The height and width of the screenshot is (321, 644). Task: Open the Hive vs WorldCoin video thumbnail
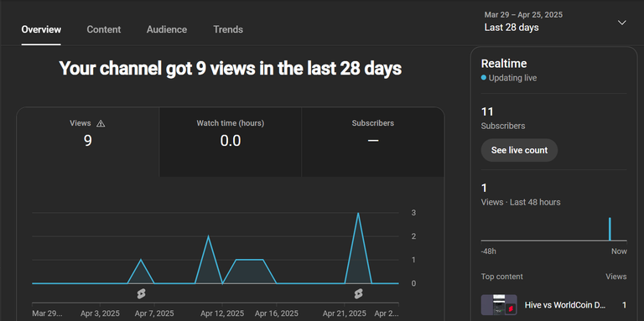pyautogui.click(x=499, y=305)
